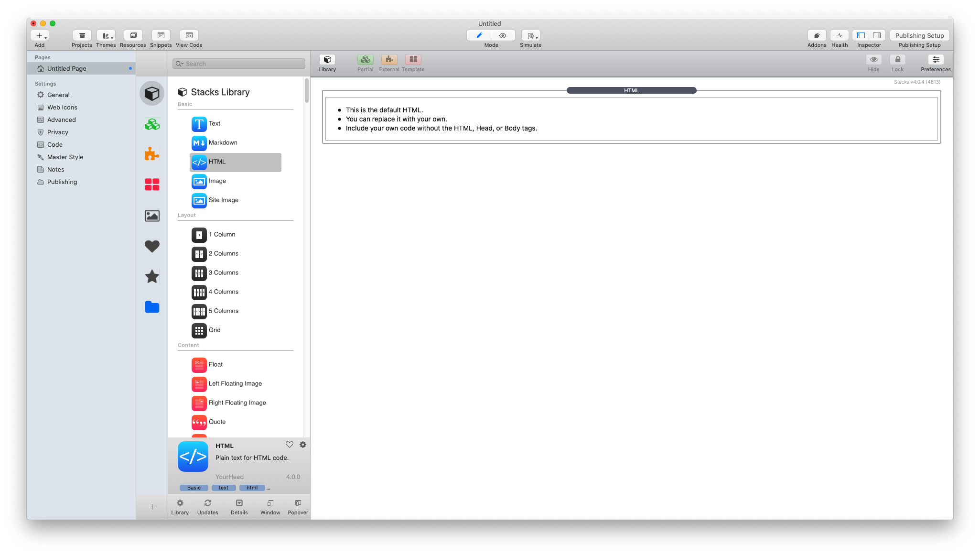Open Stacks Preferences
Viewport: 980px width, 555px height.
click(x=936, y=60)
